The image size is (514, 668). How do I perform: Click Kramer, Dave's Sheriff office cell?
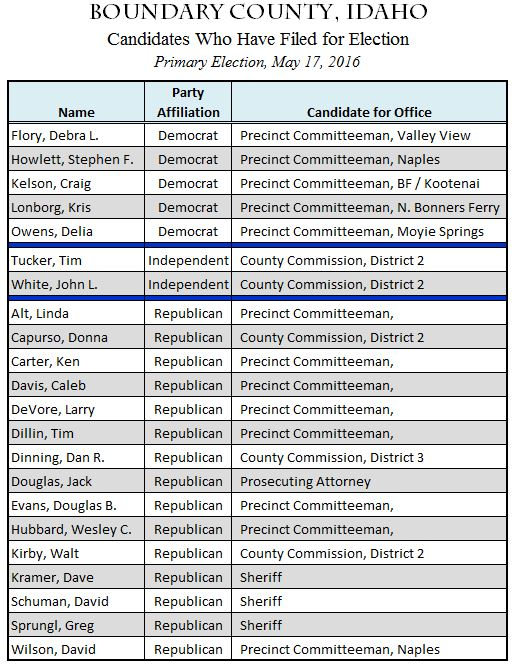pyautogui.click(x=369, y=577)
